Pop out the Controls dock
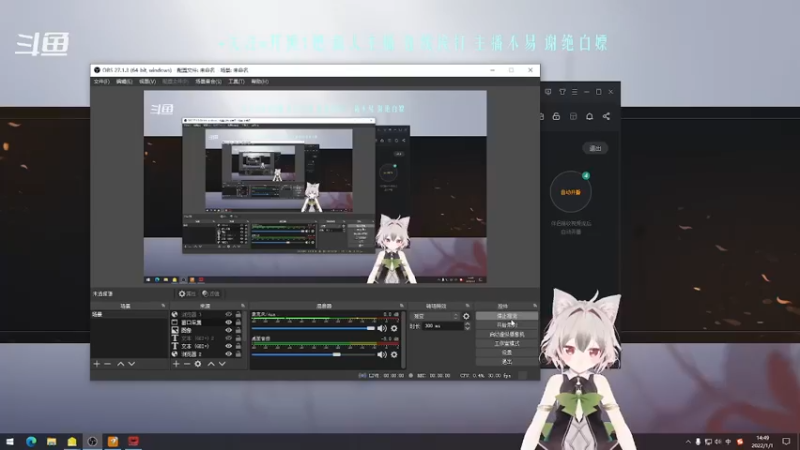800x450 pixels. pyautogui.click(x=535, y=306)
